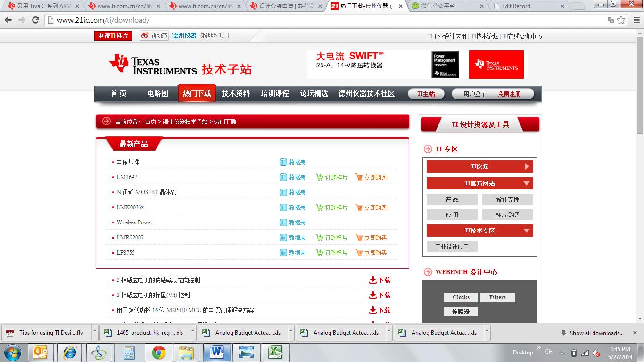This screenshot has height=362, width=644.
Task: Click the browser back arrow
Action: coord(8,20)
